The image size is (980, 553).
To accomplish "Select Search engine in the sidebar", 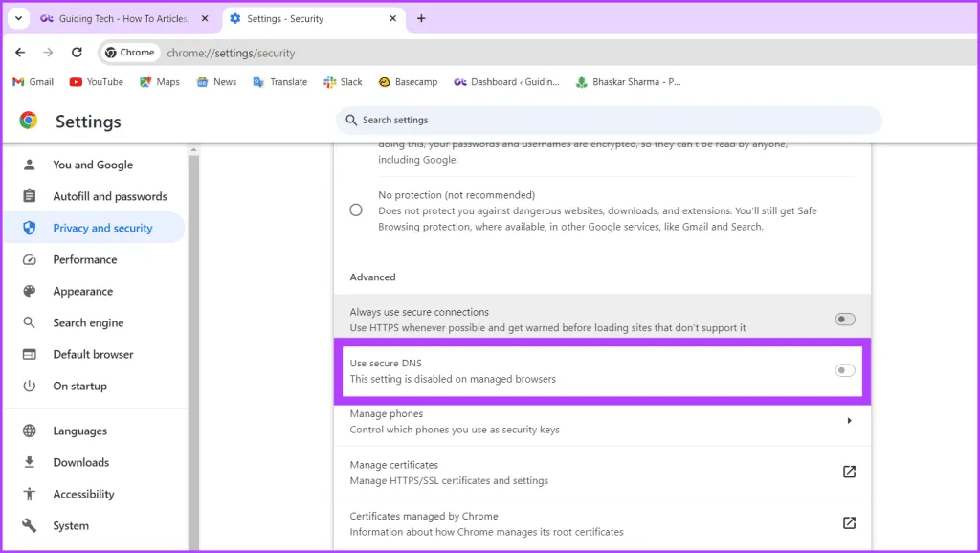I will (x=88, y=322).
